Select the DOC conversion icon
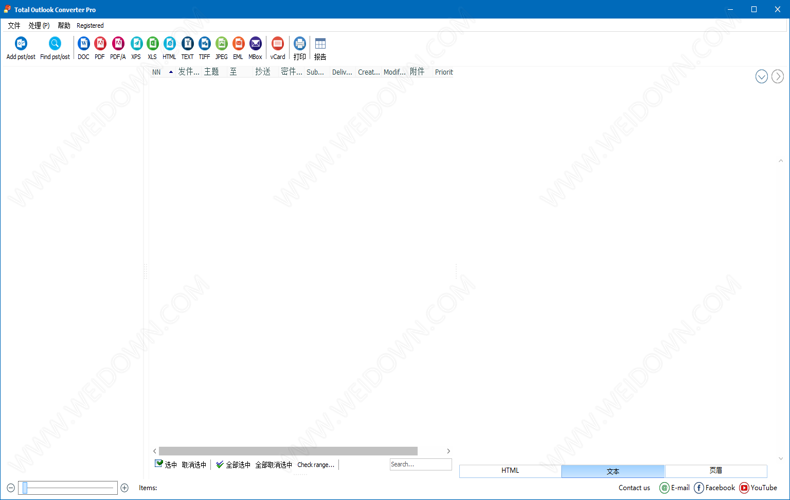 click(83, 46)
